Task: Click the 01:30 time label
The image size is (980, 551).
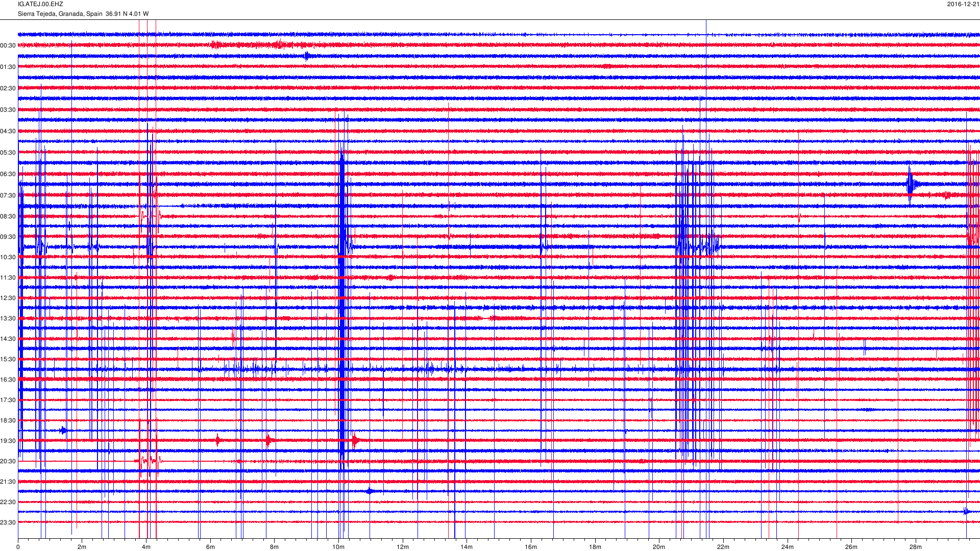Action: tap(8, 67)
